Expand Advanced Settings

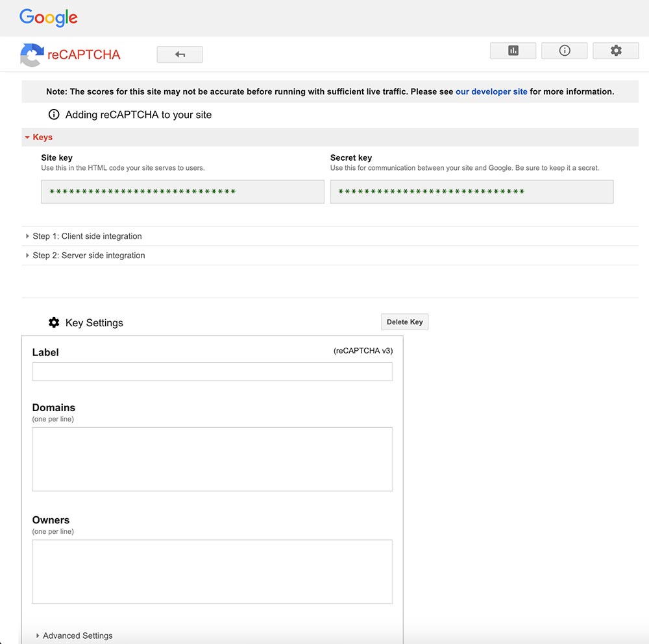(74, 636)
